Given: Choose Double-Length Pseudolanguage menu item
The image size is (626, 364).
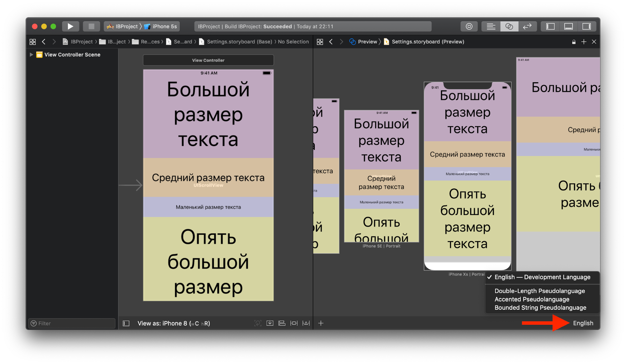Looking at the screenshot, I should pos(540,291).
